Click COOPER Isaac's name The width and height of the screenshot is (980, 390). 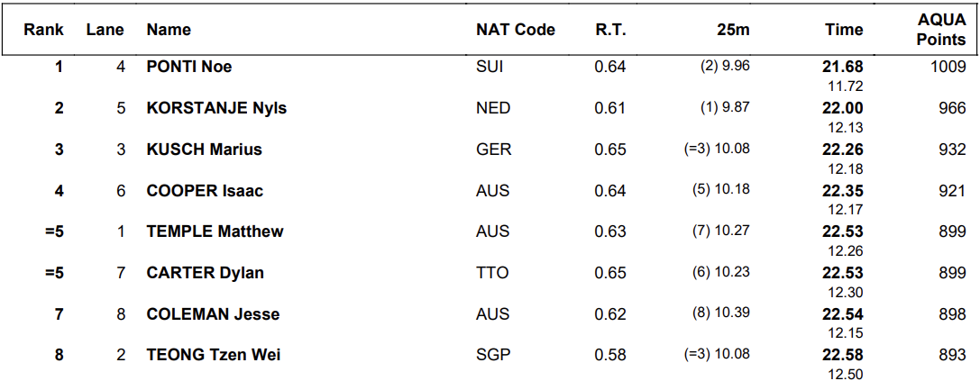point(205,191)
